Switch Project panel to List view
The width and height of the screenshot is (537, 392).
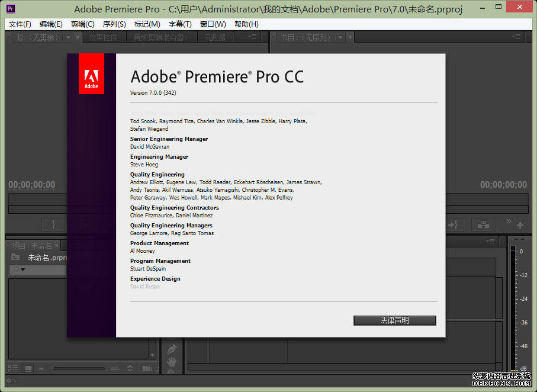pyautogui.click(x=13, y=368)
